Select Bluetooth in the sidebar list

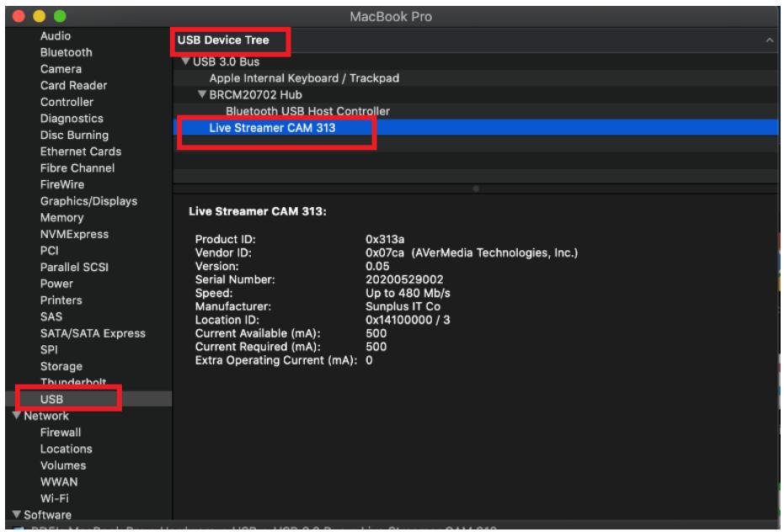66,52
